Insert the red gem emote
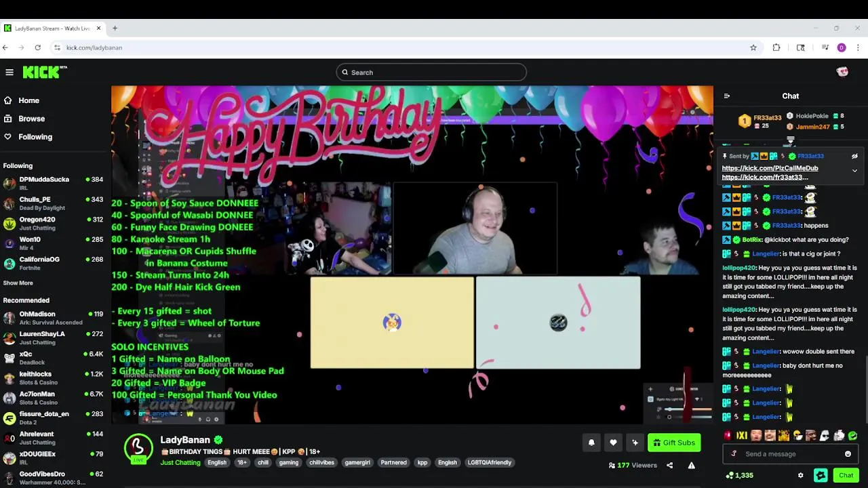Viewport: 868px width, 488px height. pyautogui.click(x=728, y=436)
